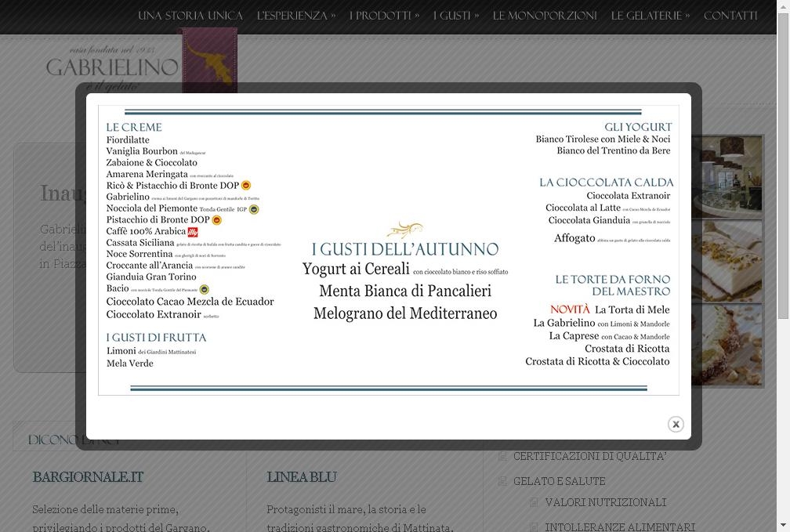Image resolution: width=790 pixels, height=532 pixels.
Task: Close the menu popup with X button
Action: (x=676, y=424)
